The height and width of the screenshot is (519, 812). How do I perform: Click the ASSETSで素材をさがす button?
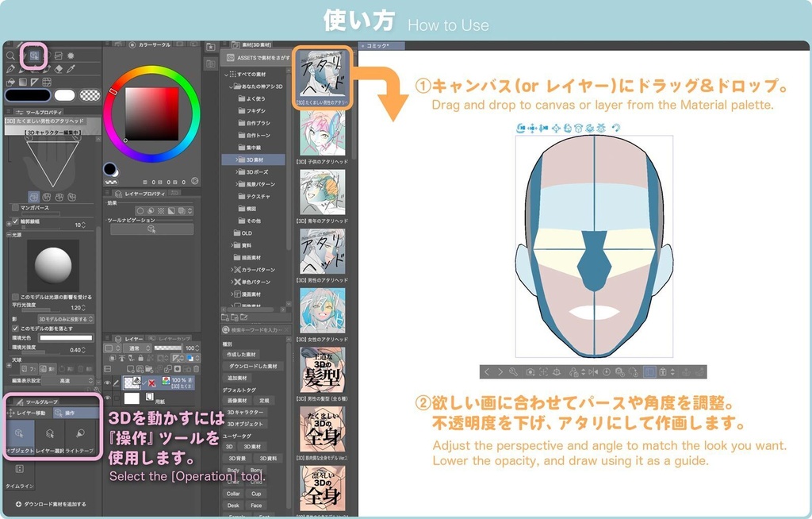click(x=259, y=58)
